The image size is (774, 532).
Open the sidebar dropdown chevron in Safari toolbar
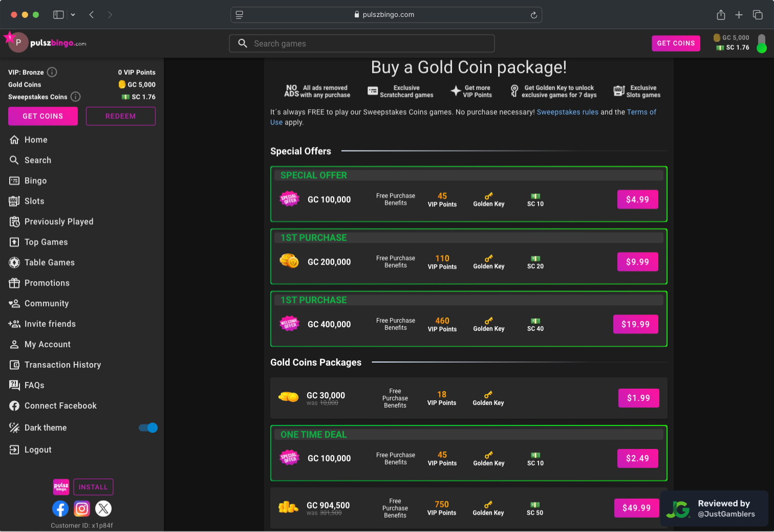point(73,15)
